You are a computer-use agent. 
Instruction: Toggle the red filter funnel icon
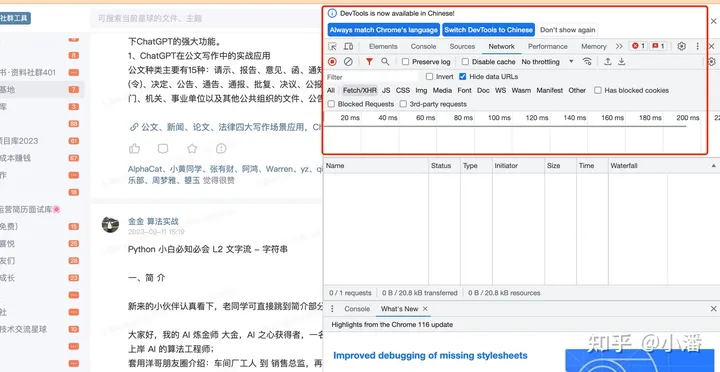pyautogui.click(x=369, y=62)
